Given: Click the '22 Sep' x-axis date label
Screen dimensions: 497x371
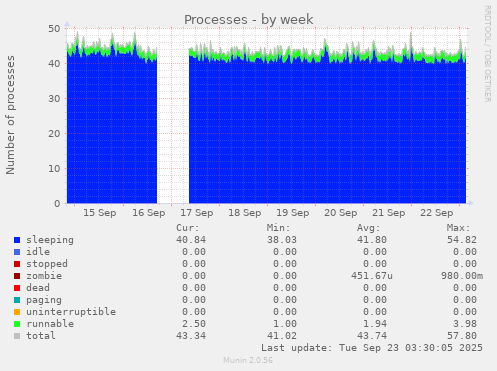Looking at the screenshot, I should [x=437, y=213].
